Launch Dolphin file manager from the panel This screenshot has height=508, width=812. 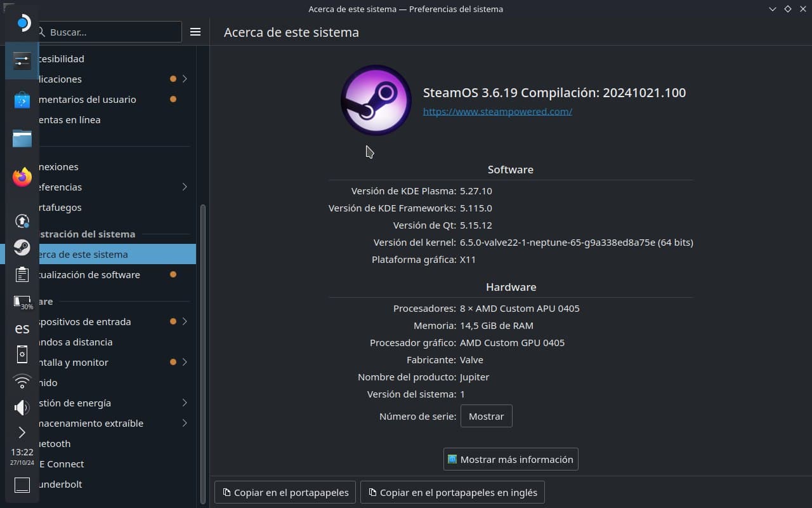(22, 138)
